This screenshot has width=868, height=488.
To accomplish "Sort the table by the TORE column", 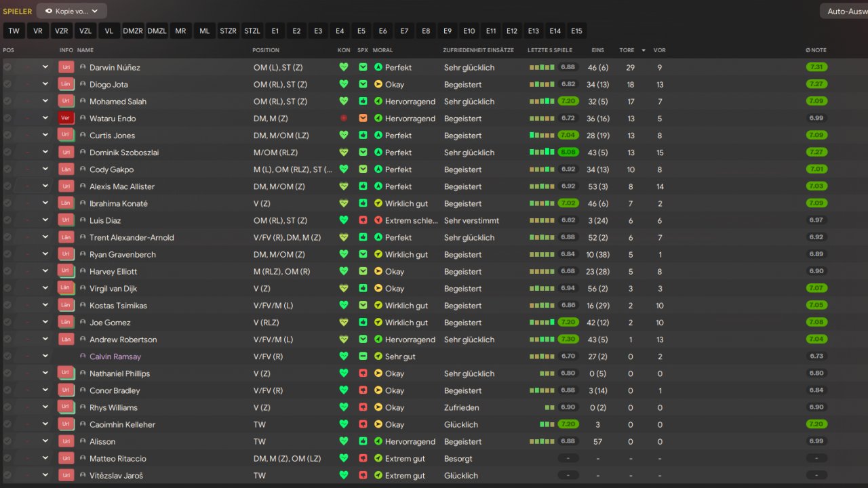I will [627, 50].
